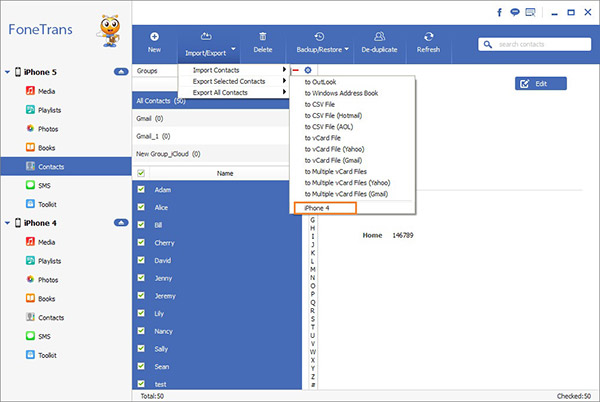Click the search magnifier icon
This screenshot has height=402, width=600.
[x=488, y=44]
